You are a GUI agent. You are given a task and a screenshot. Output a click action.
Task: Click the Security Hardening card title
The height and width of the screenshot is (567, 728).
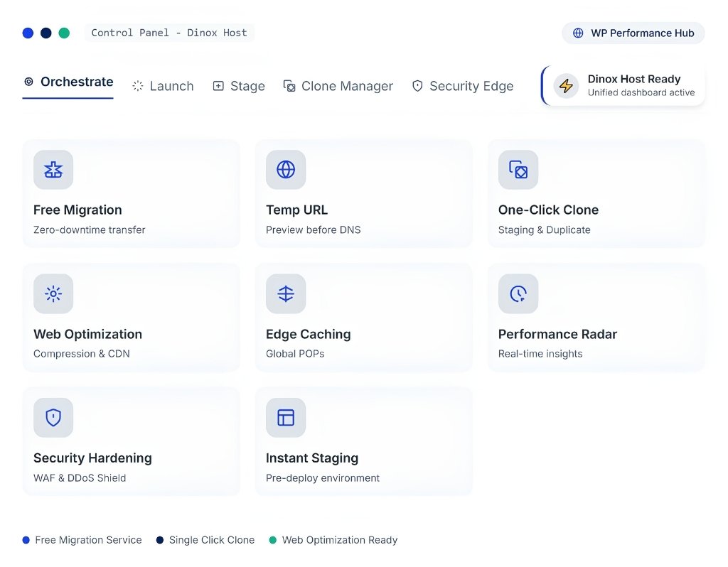coord(93,458)
